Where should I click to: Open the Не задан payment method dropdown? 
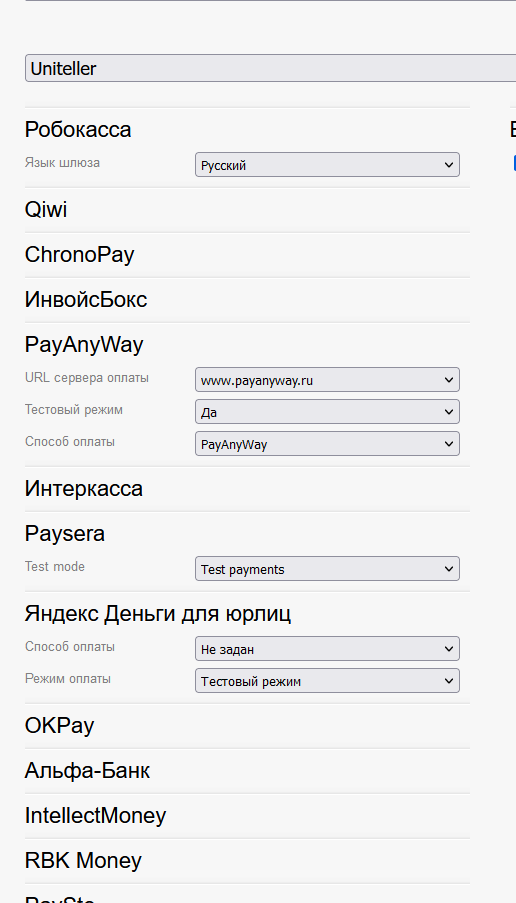327,648
